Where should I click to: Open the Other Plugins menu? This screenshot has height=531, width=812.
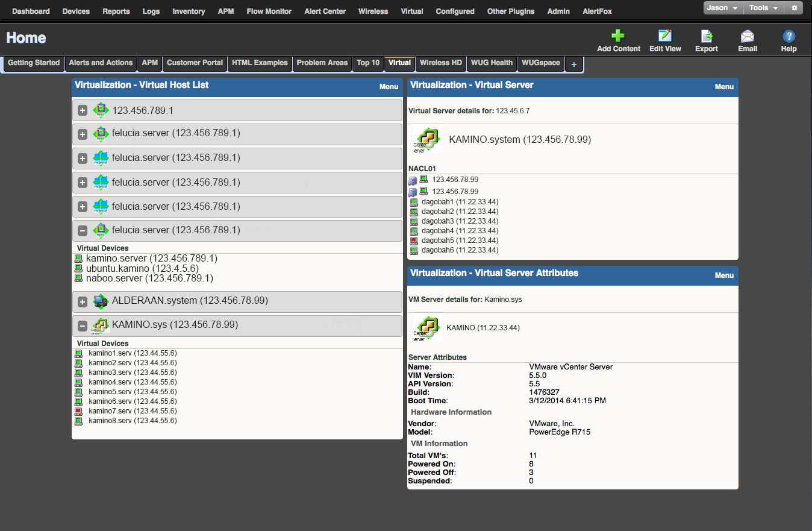click(511, 11)
